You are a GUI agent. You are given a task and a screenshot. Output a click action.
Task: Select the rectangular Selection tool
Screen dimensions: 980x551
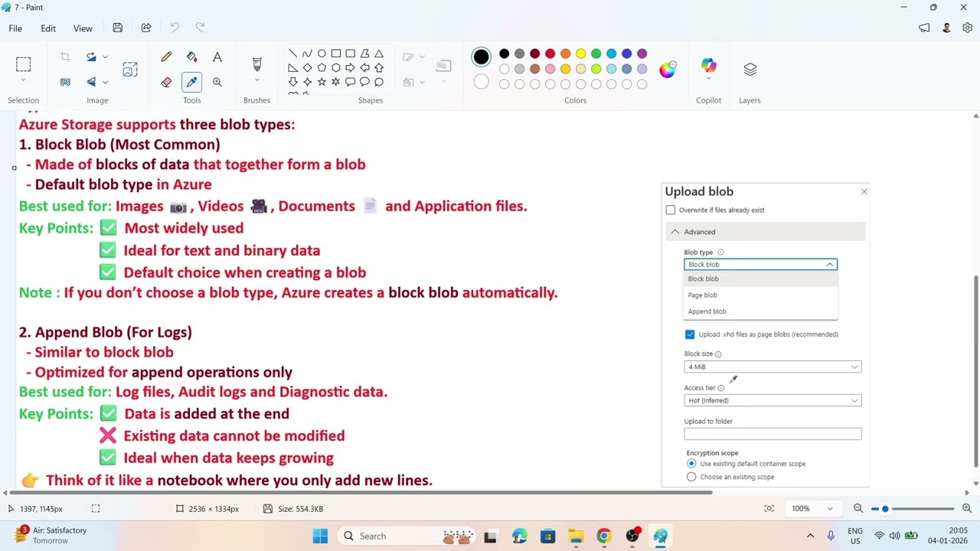(23, 64)
